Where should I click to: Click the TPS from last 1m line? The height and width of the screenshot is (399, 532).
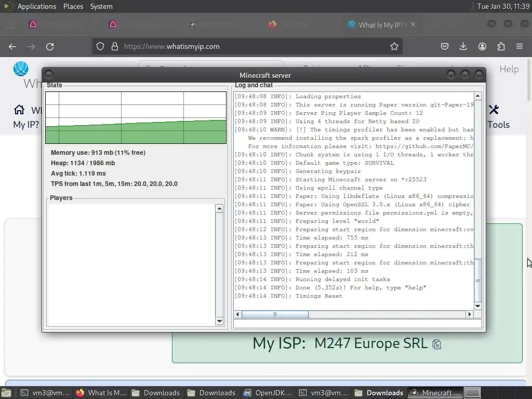click(x=114, y=184)
